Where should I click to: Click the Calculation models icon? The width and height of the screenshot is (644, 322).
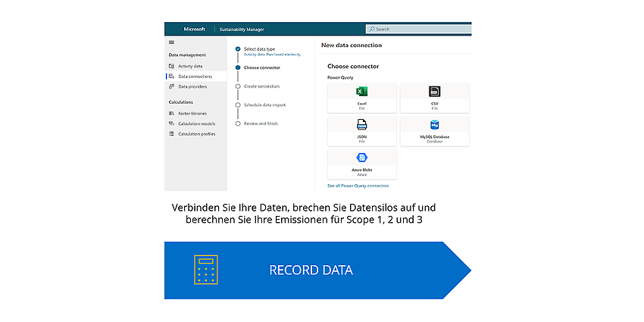pos(172,123)
